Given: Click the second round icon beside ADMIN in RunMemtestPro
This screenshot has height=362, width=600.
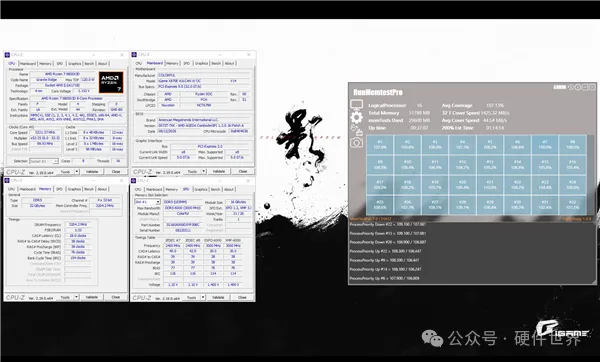Looking at the screenshot, I should click(578, 87).
